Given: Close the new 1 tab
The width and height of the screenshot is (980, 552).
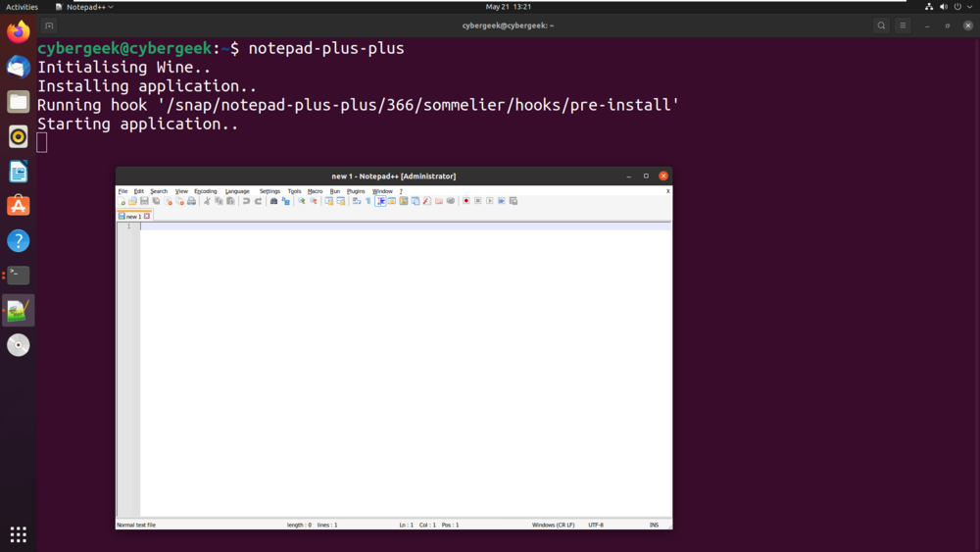Looking at the screenshot, I should (x=147, y=217).
